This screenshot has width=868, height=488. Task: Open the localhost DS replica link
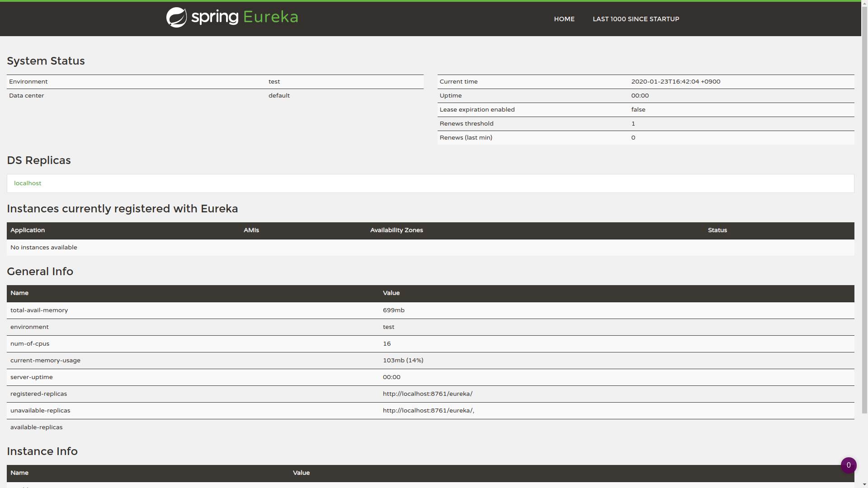(28, 183)
